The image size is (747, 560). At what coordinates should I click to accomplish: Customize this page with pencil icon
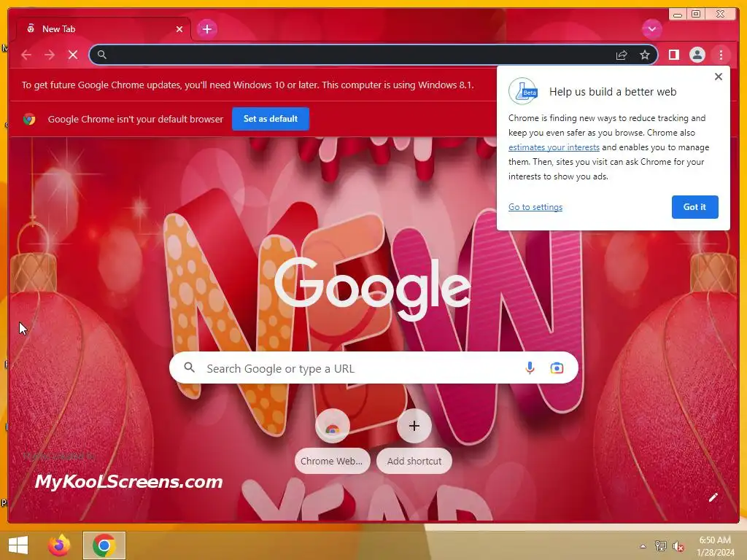pyautogui.click(x=713, y=497)
